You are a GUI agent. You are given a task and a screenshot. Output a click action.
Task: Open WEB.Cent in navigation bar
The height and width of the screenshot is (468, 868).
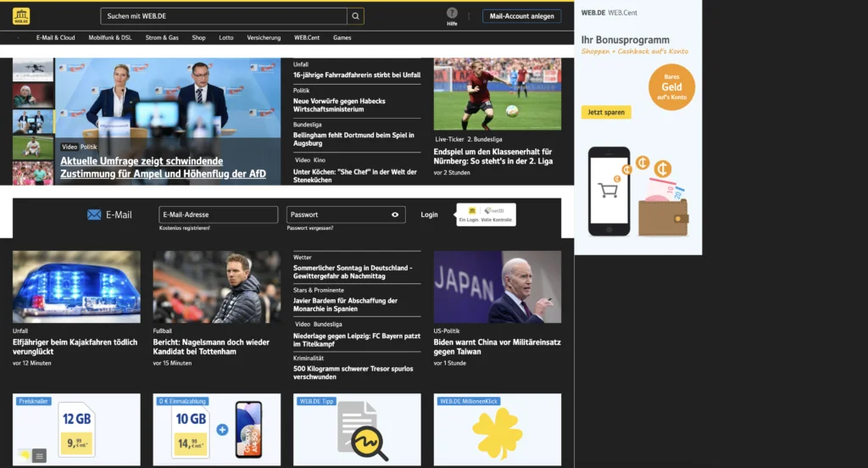coord(307,37)
